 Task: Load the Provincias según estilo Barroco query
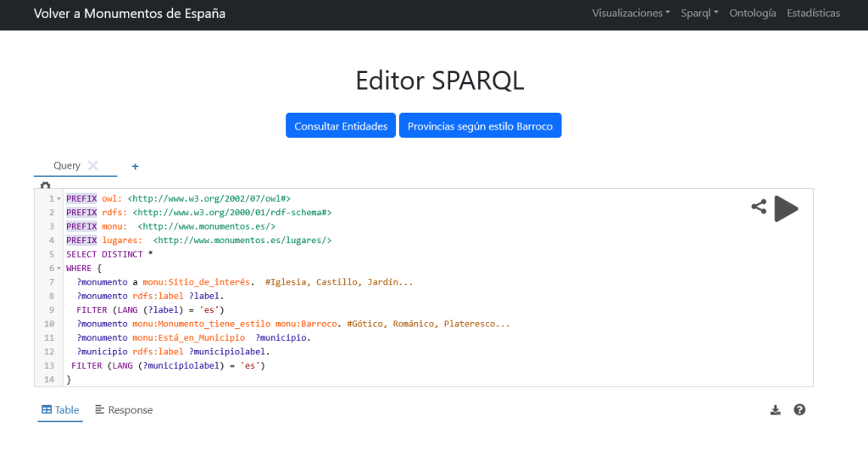(480, 125)
